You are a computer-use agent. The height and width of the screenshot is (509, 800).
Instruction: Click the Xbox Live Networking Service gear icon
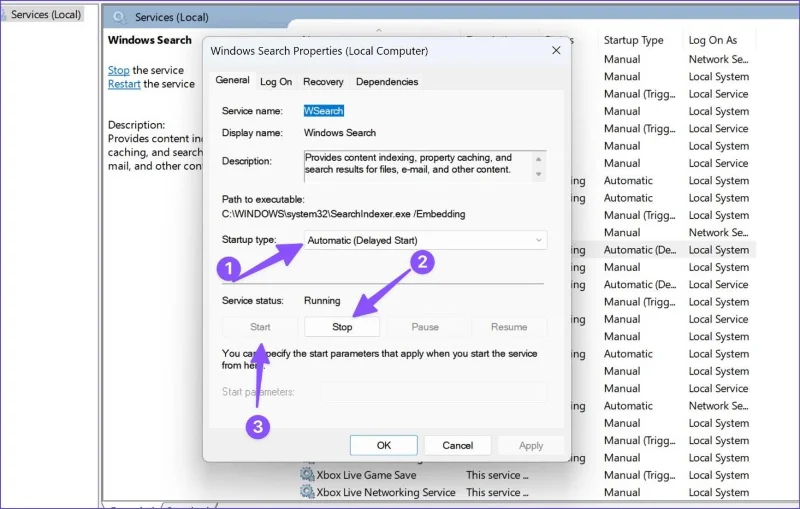click(x=307, y=492)
